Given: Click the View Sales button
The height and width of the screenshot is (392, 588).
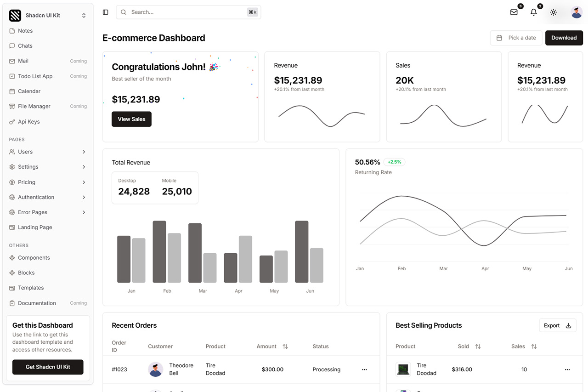Looking at the screenshot, I should 131,119.
